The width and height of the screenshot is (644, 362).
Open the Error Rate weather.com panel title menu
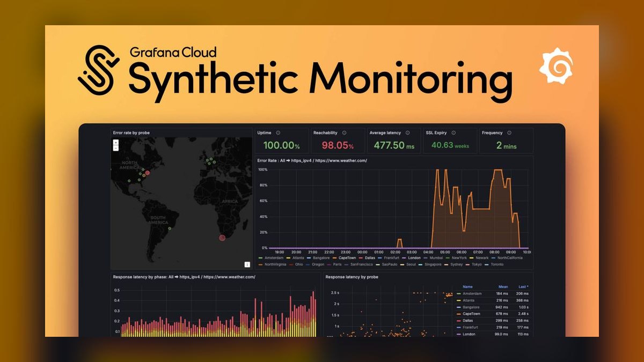[x=312, y=160]
